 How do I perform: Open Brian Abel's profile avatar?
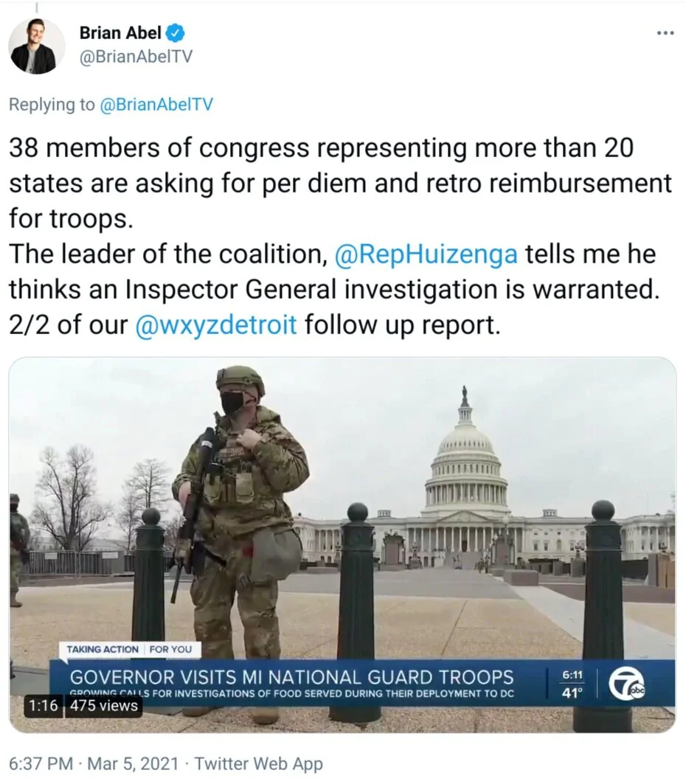[36, 46]
